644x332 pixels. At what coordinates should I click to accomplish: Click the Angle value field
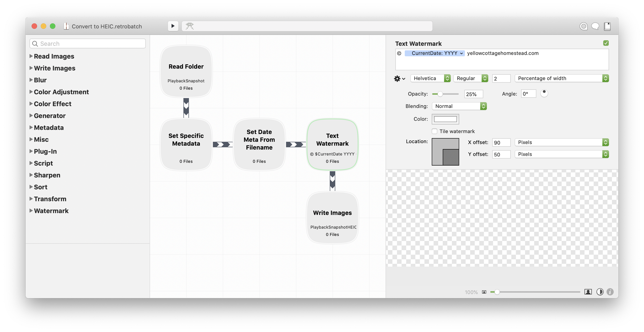pyautogui.click(x=529, y=94)
